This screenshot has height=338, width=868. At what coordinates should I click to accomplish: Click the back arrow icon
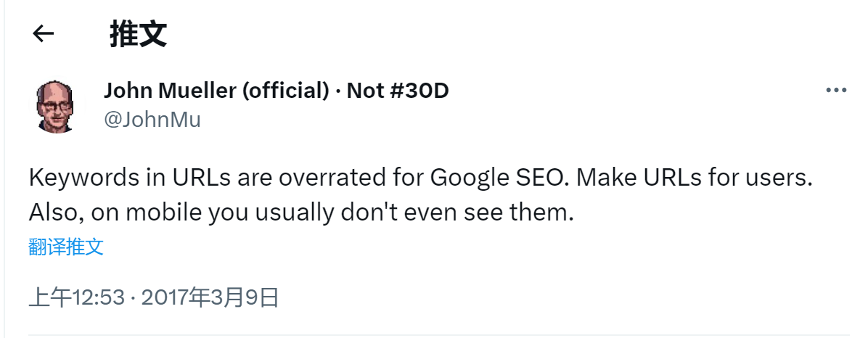[44, 33]
